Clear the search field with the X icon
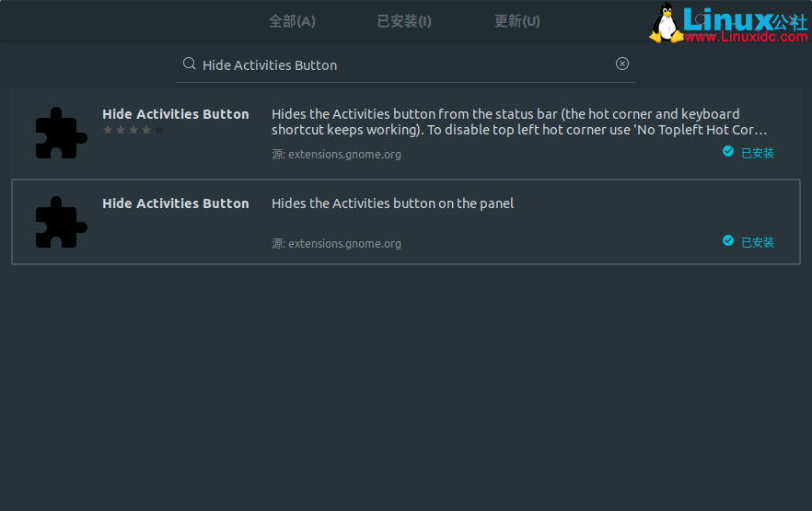Image resolution: width=812 pixels, height=511 pixels. (622, 64)
